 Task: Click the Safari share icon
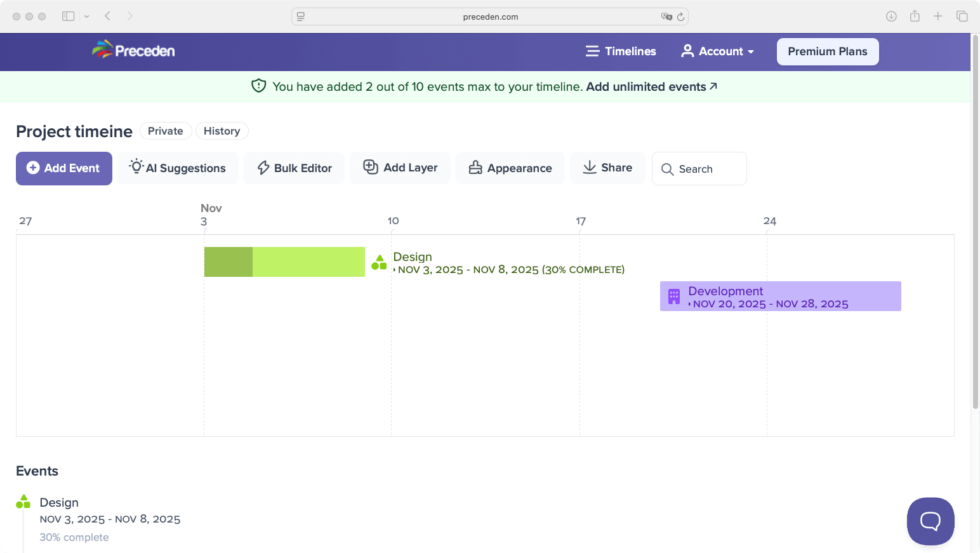click(915, 17)
